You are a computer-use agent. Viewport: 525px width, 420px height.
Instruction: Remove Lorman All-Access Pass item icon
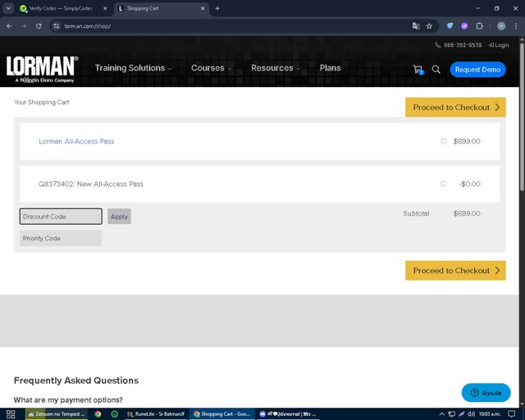click(x=443, y=141)
